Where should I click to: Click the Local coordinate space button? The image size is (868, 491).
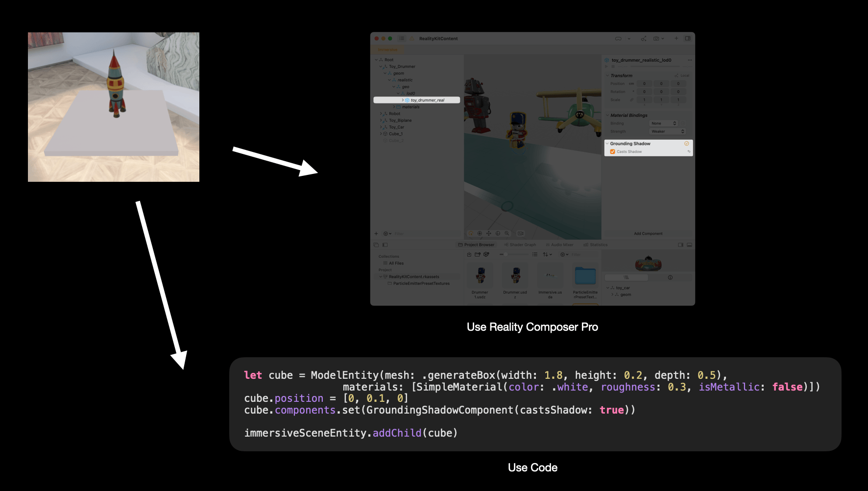tap(682, 76)
